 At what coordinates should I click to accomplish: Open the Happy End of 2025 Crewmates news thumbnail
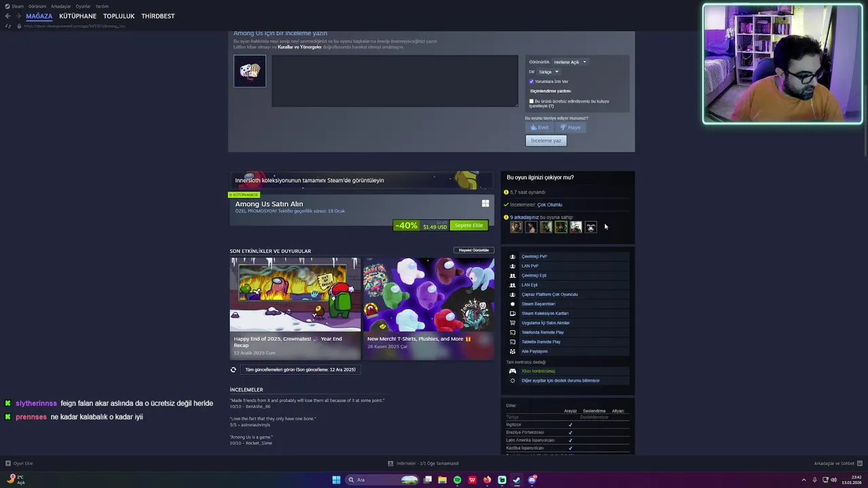[295, 295]
